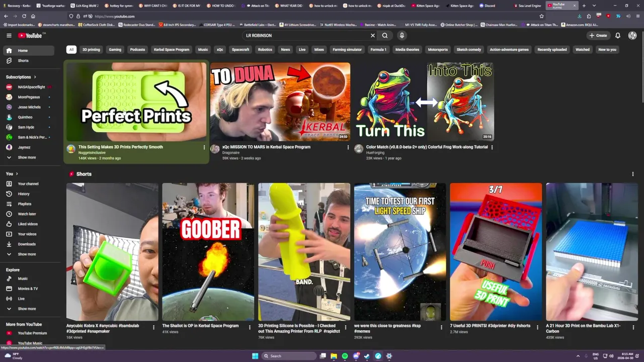Open Watch later list
This screenshot has width=644, height=362.
29,214
